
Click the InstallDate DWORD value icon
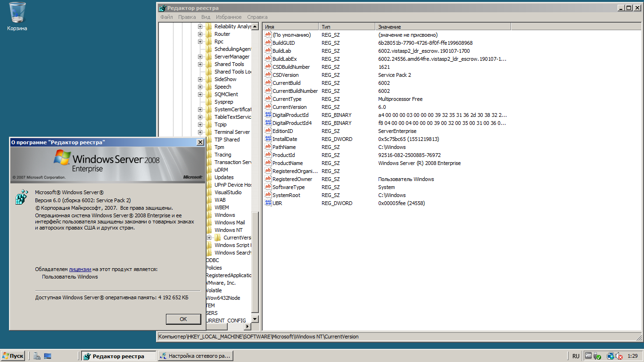point(268,139)
